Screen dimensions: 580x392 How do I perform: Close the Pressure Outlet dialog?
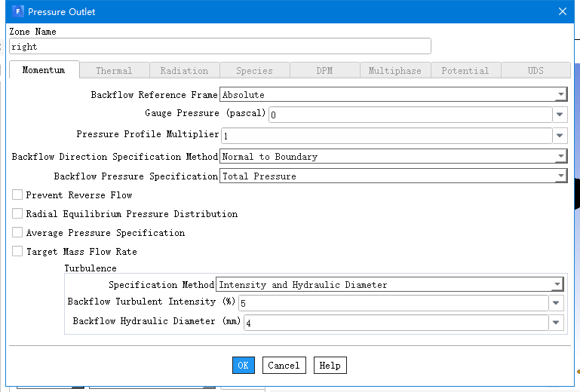pos(562,11)
